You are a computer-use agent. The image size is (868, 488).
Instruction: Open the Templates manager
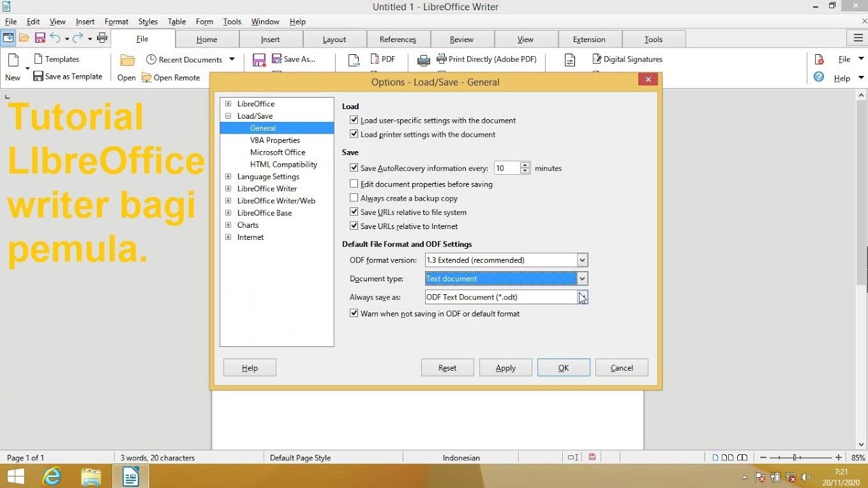(x=56, y=59)
